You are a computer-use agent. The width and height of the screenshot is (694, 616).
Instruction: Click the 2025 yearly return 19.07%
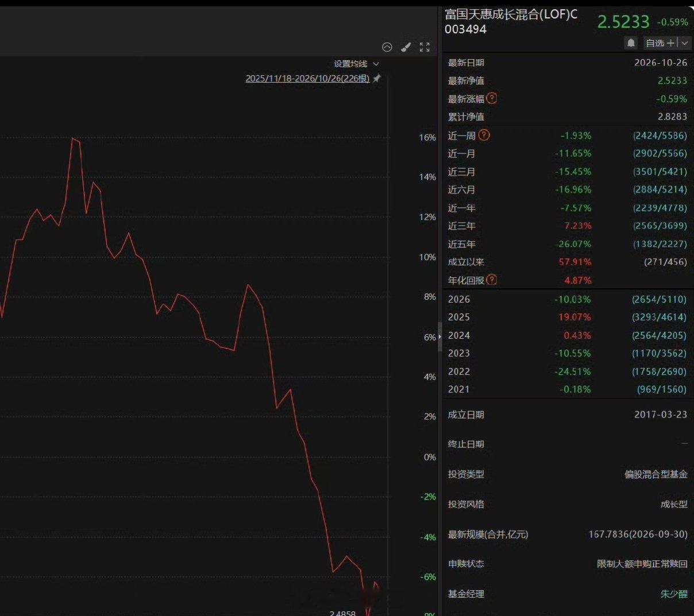click(575, 317)
